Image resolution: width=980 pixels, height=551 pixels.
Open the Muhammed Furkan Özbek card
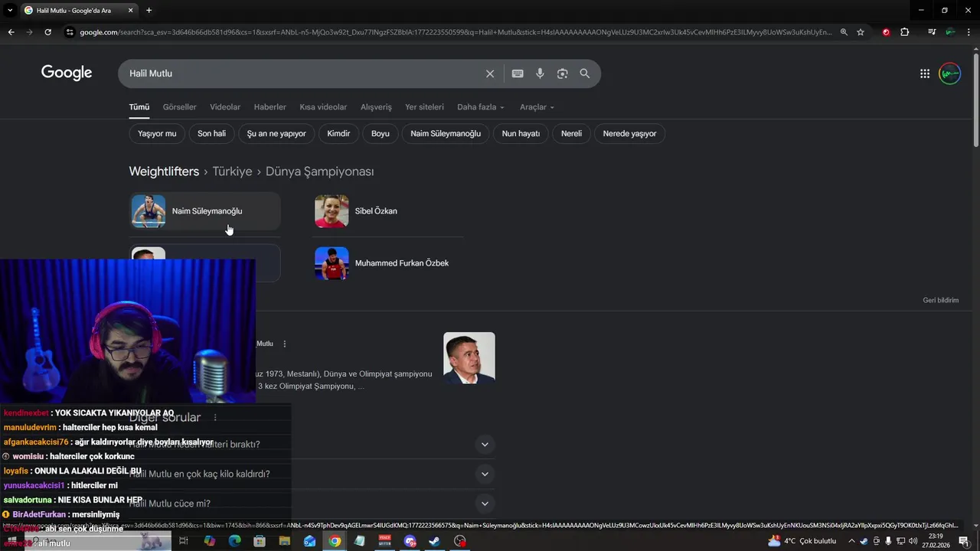(389, 263)
